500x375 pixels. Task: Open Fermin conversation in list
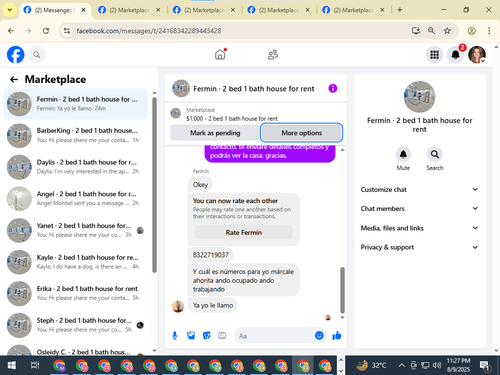(75, 104)
